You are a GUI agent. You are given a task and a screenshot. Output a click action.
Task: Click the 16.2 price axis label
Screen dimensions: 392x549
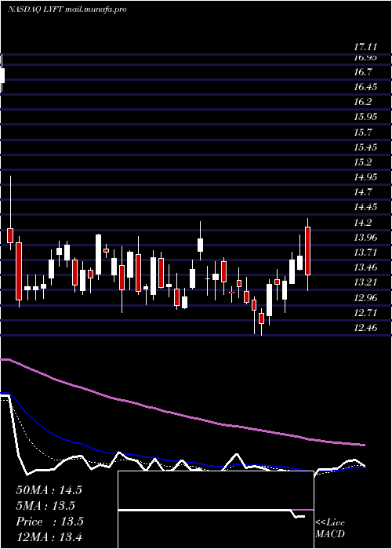click(x=362, y=102)
